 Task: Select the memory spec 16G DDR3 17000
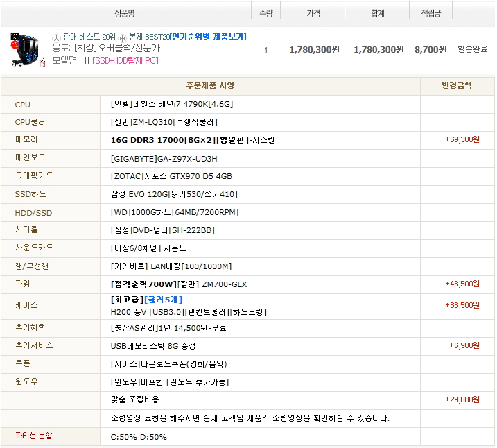193,140
